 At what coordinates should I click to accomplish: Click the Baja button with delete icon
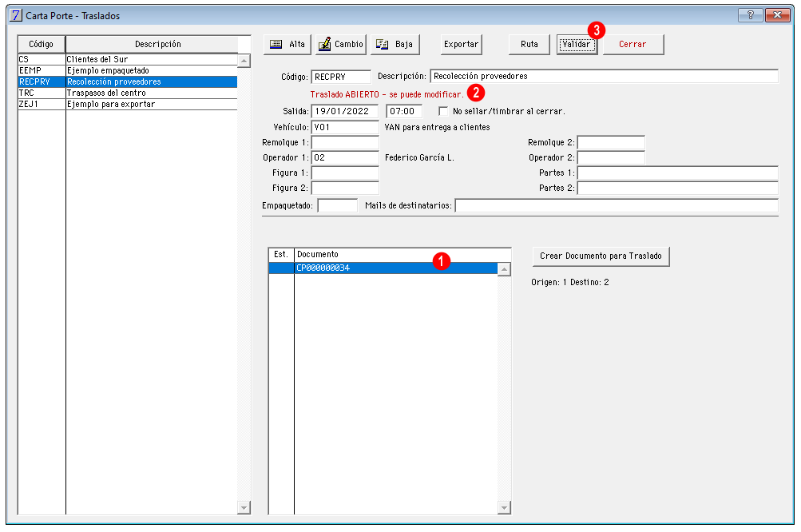pos(395,45)
